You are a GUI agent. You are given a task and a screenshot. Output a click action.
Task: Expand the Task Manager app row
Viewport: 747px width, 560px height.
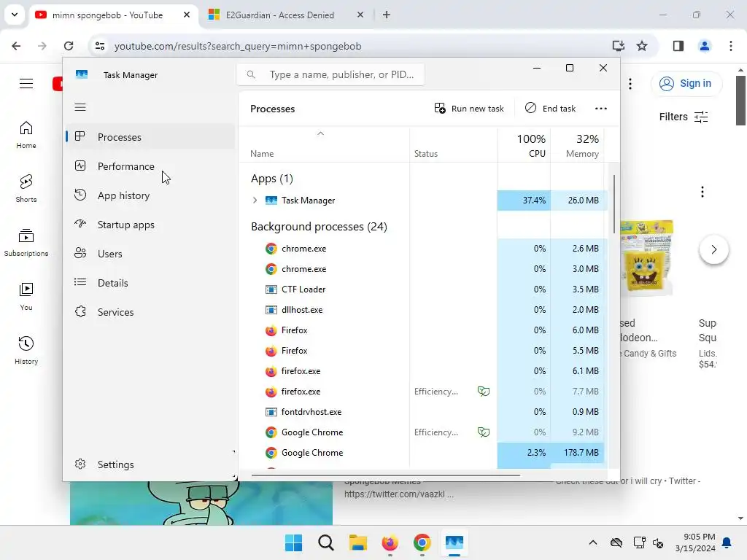(x=255, y=201)
